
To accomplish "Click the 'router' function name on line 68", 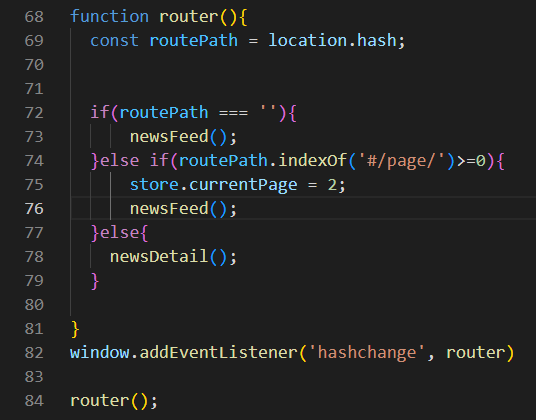I will [189, 16].
